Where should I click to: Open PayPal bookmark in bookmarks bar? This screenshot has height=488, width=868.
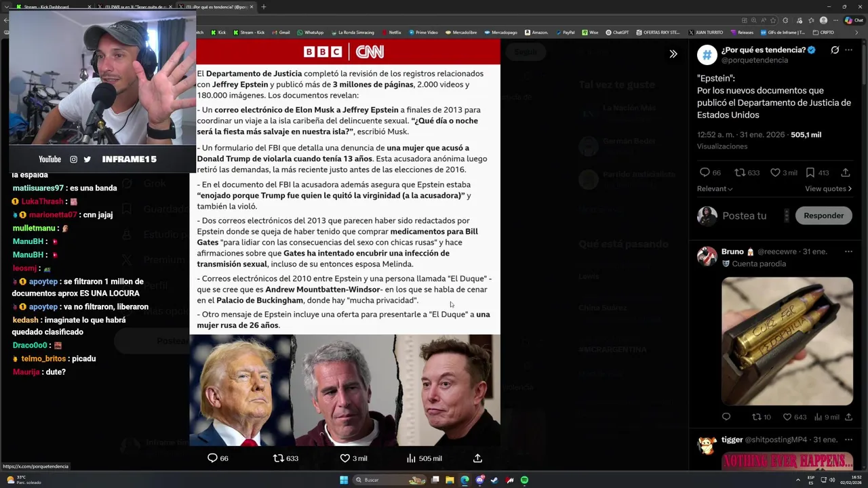tap(564, 33)
